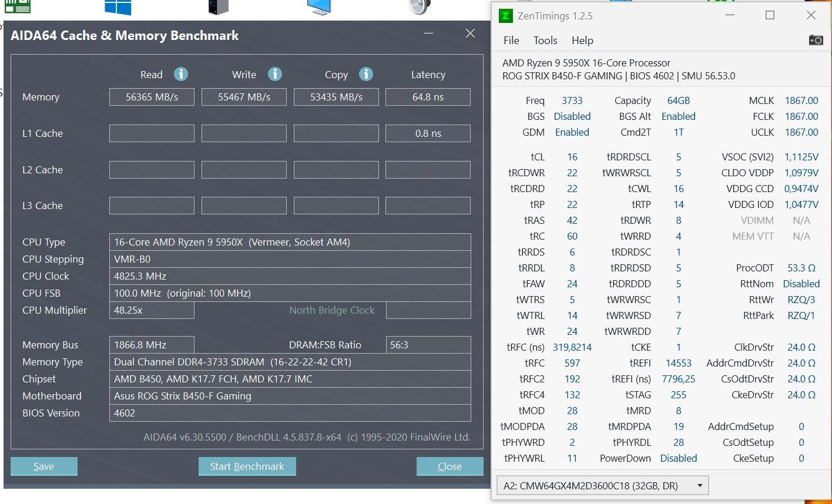Viewport: 832px width, 504px height.
Task: Click the CPU Stepping field VMR-B0
Action: point(290,259)
